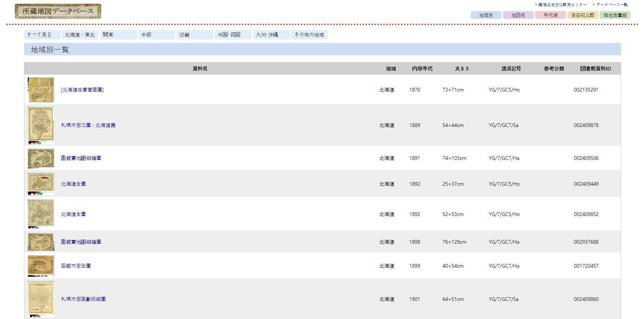This screenshot has width=644, height=319.
Task: Open the 吉田初三郎 tab
Action: point(582,15)
